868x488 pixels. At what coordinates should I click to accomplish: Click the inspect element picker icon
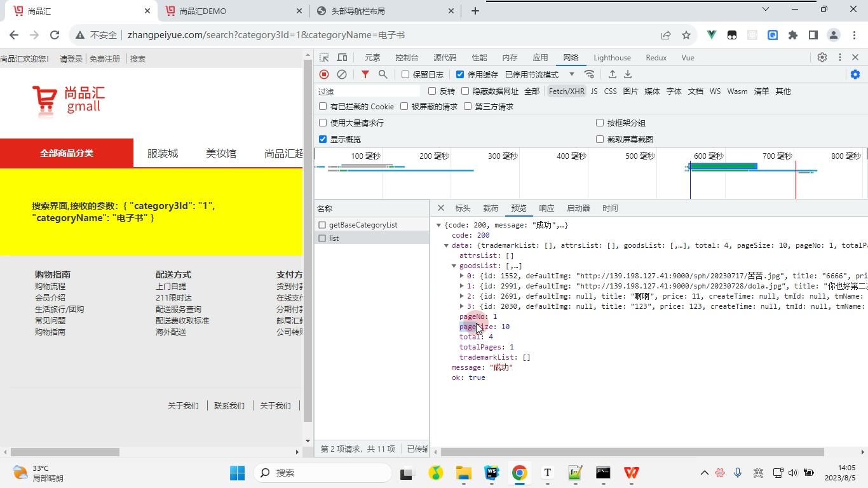click(x=324, y=57)
